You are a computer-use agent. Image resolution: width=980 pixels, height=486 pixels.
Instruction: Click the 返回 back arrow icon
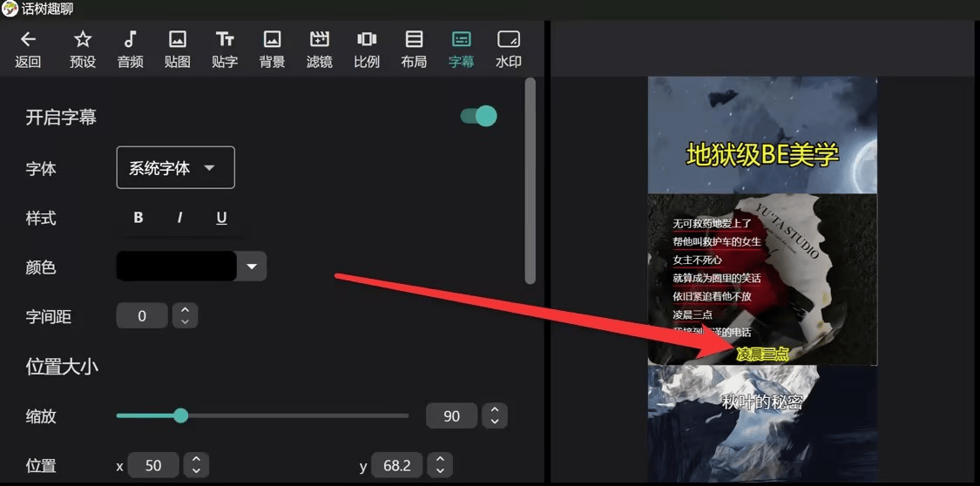point(28,40)
